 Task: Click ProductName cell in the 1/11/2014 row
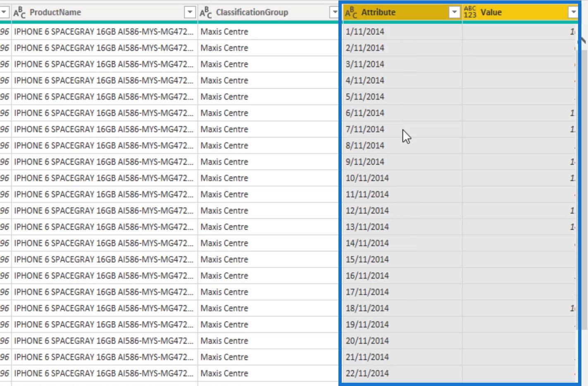click(105, 31)
